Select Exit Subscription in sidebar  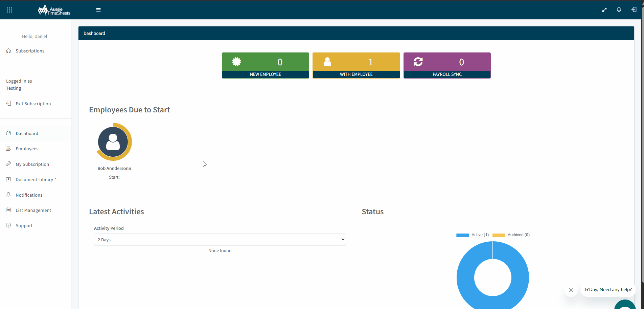33,104
